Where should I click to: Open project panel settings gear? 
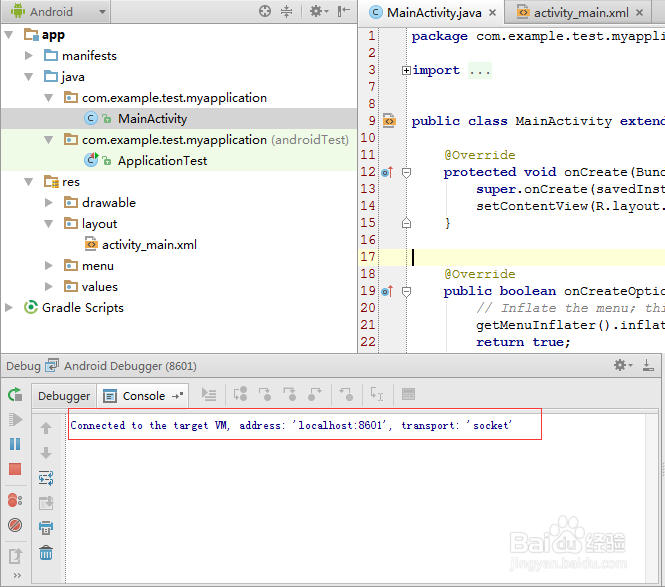click(x=319, y=11)
